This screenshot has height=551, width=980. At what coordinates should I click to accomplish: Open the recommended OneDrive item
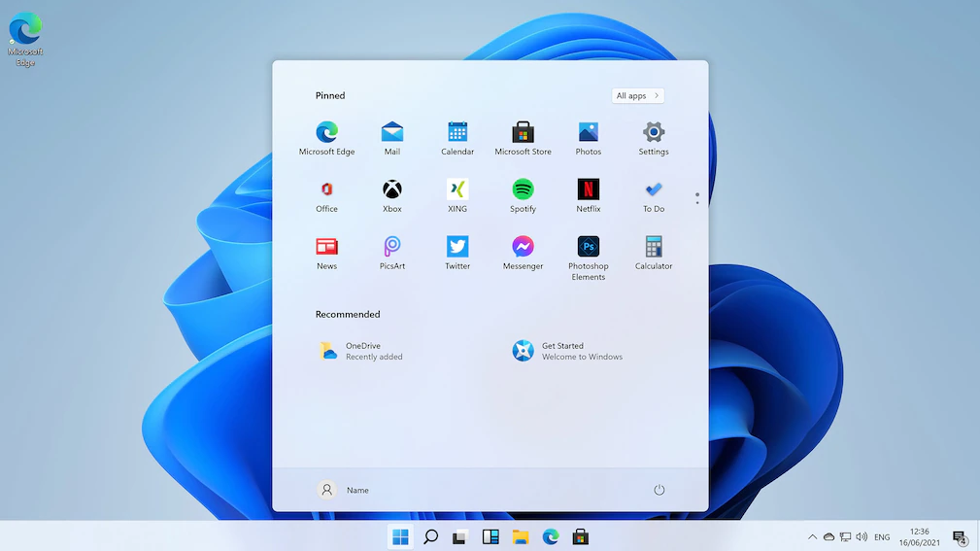click(361, 351)
